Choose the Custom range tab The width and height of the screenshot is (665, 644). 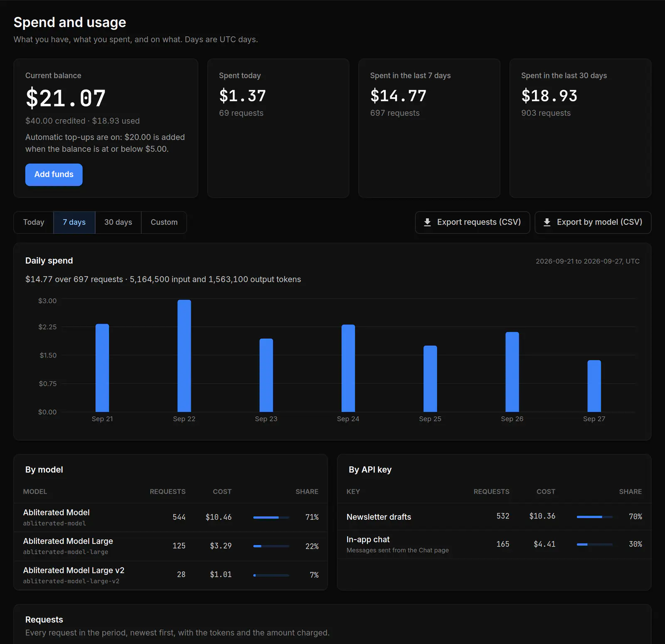pos(164,222)
